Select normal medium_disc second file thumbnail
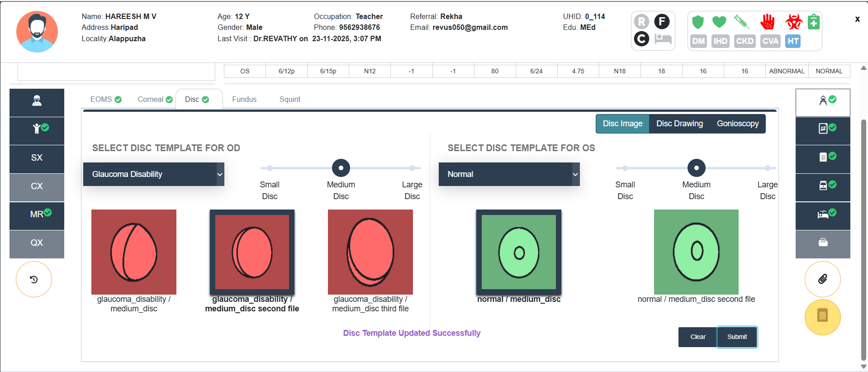Image resolution: width=868 pixels, height=372 pixels. pyautogui.click(x=696, y=252)
